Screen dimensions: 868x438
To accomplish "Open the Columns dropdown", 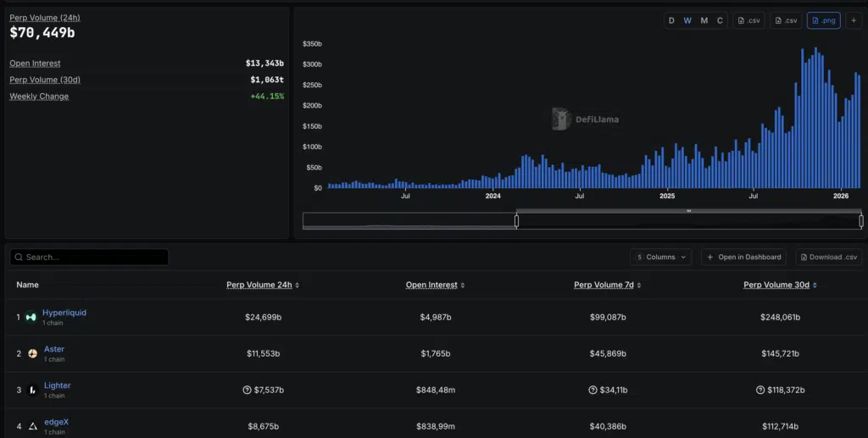I will click(x=660, y=257).
